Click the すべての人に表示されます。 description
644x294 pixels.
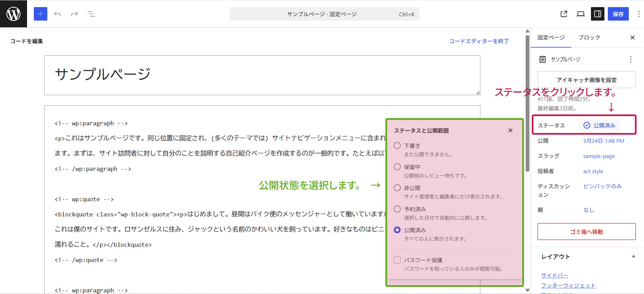(x=436, y=239)
